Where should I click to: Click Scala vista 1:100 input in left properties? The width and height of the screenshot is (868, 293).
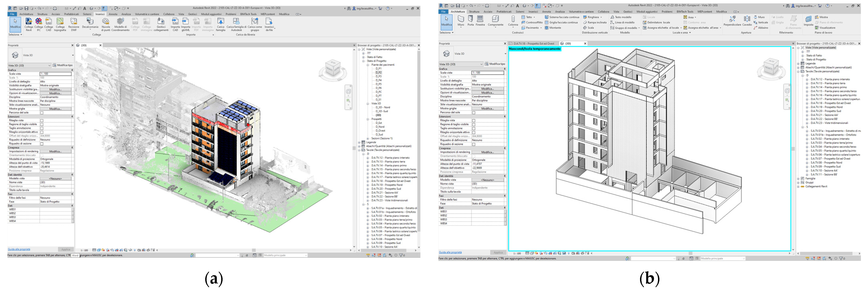[56, 74]
